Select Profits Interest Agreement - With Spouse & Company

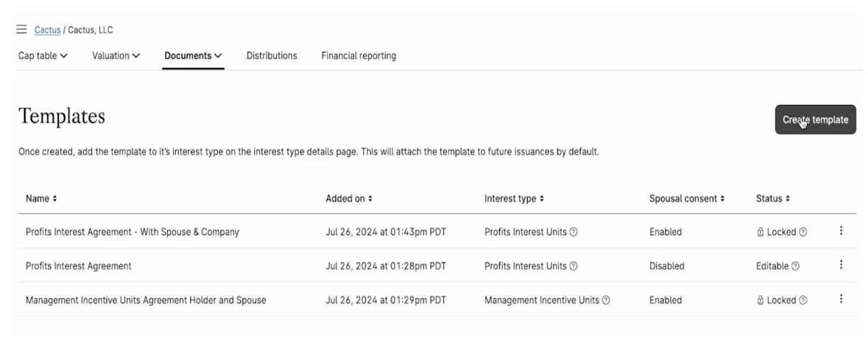132,232
